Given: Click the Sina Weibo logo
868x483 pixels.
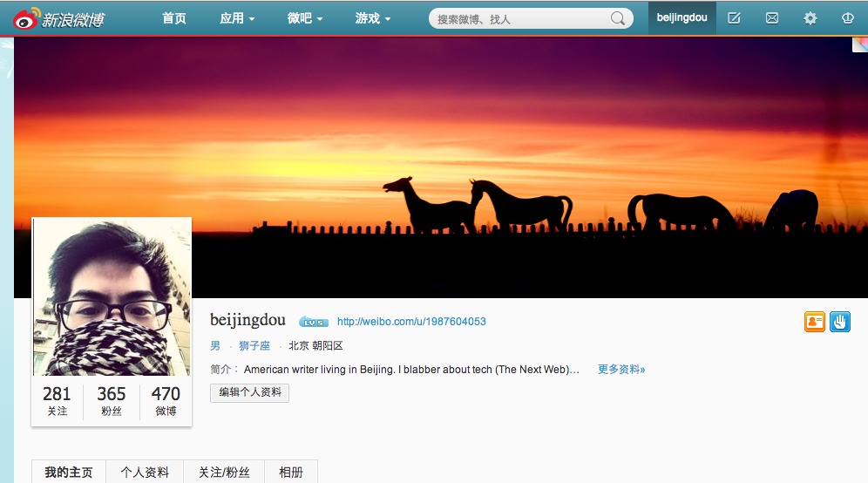Looking at the screenshot, I should (x=58, y=19).
